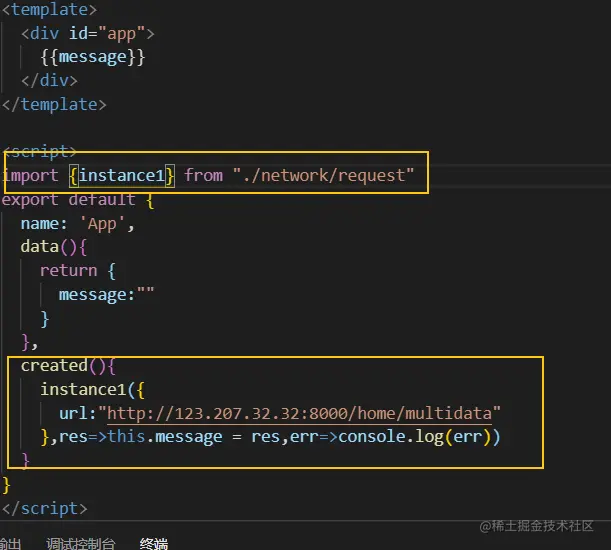
Task: Click the instance1({ function call line
Action: tap(92, 389)
